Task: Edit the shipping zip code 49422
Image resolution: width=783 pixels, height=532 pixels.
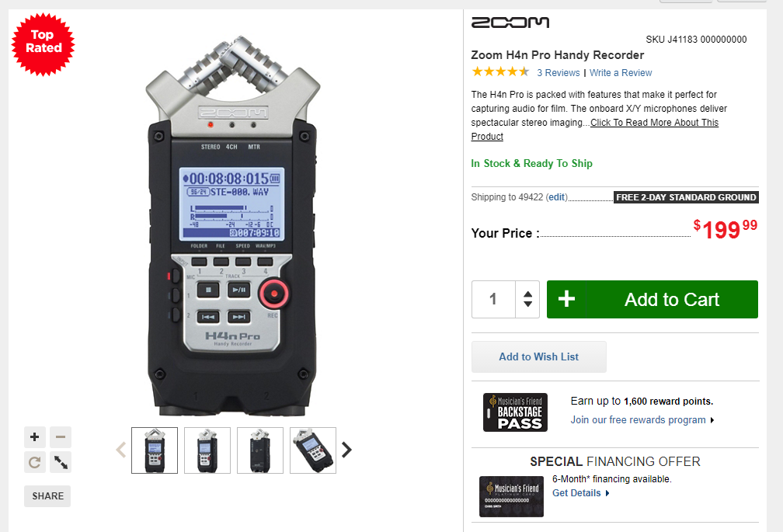Action: (x=557, y=197)
